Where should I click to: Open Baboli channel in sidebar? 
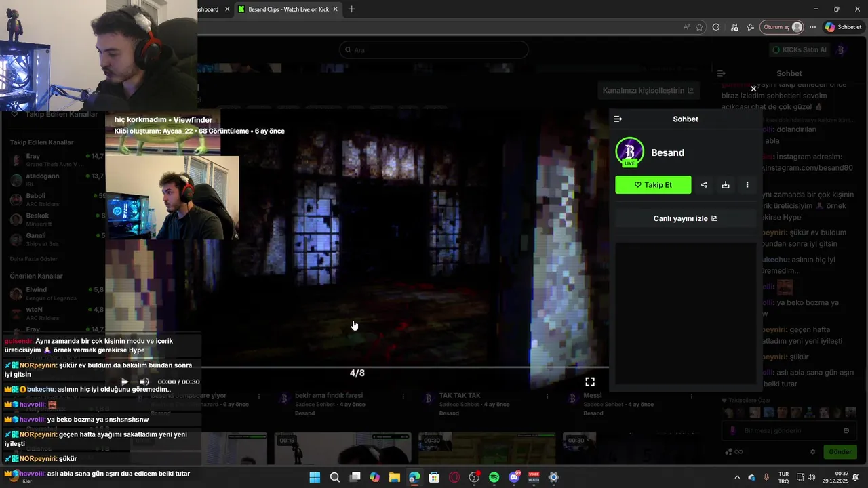click(x=57, y=199)
